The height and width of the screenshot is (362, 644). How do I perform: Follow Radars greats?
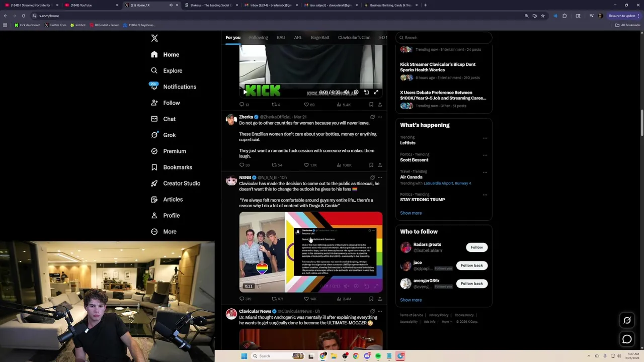click(x=476, y=247)
